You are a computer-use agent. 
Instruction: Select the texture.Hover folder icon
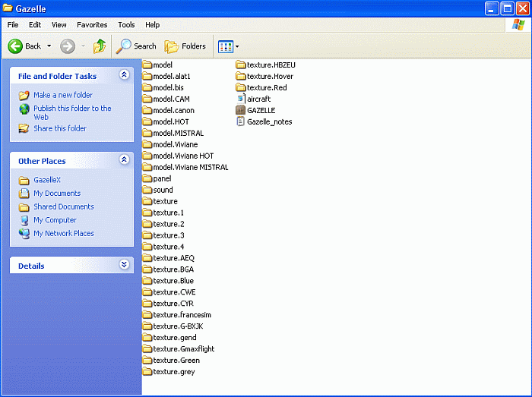click(241, 76)
